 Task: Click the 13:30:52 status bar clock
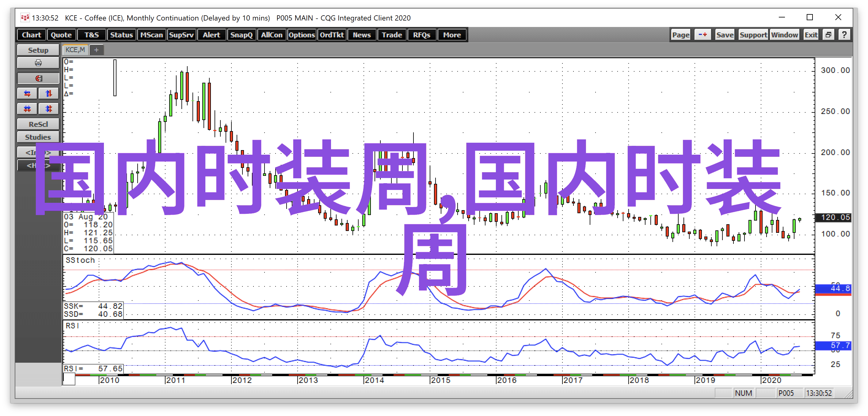pos(819,393)
